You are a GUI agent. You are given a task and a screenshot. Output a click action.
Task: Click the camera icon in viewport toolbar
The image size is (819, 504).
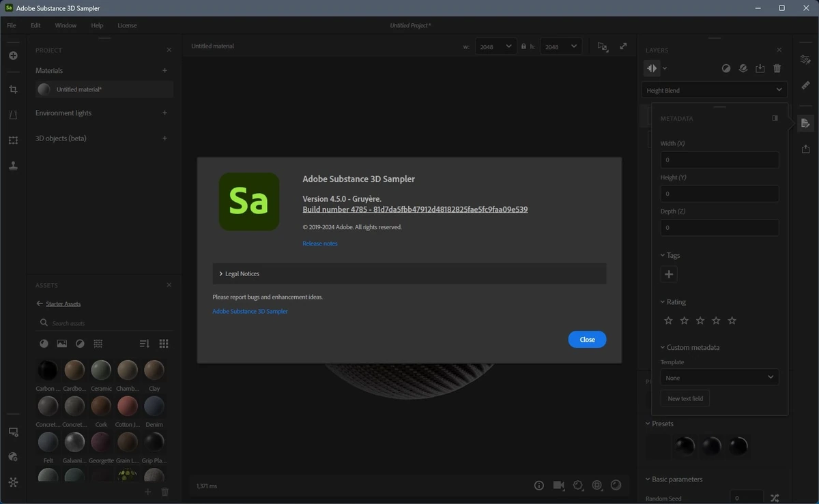559,485
